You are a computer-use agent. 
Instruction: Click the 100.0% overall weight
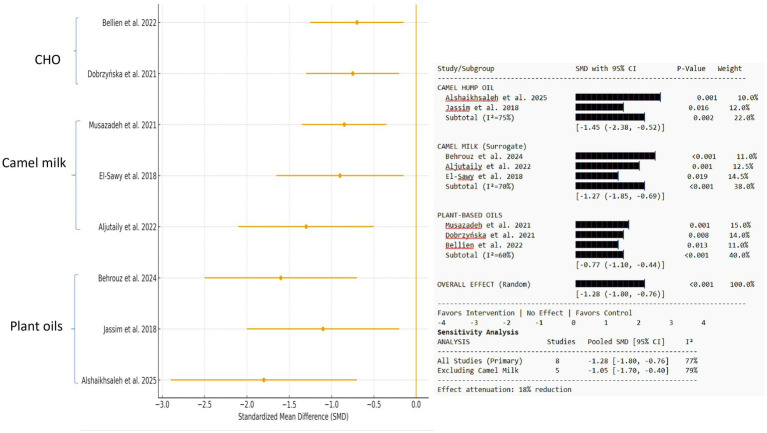point(742,284)
